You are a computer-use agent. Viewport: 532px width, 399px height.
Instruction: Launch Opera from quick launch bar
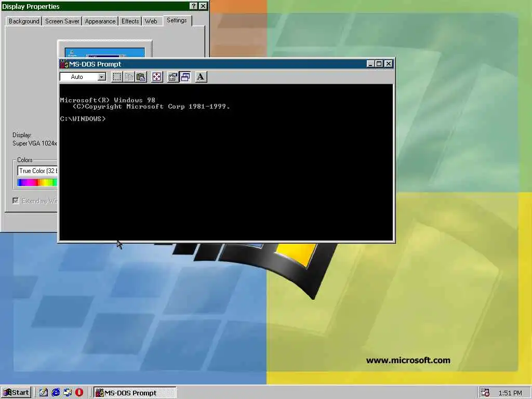click(79, 393)
